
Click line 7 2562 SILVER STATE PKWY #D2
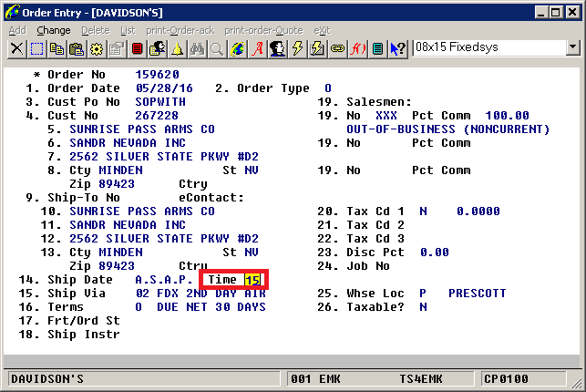[x=164, y=156]
